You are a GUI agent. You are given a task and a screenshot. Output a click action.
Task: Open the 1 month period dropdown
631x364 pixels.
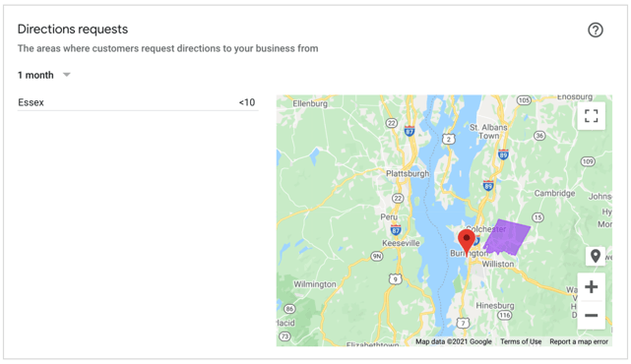click(x=44, y=75)
